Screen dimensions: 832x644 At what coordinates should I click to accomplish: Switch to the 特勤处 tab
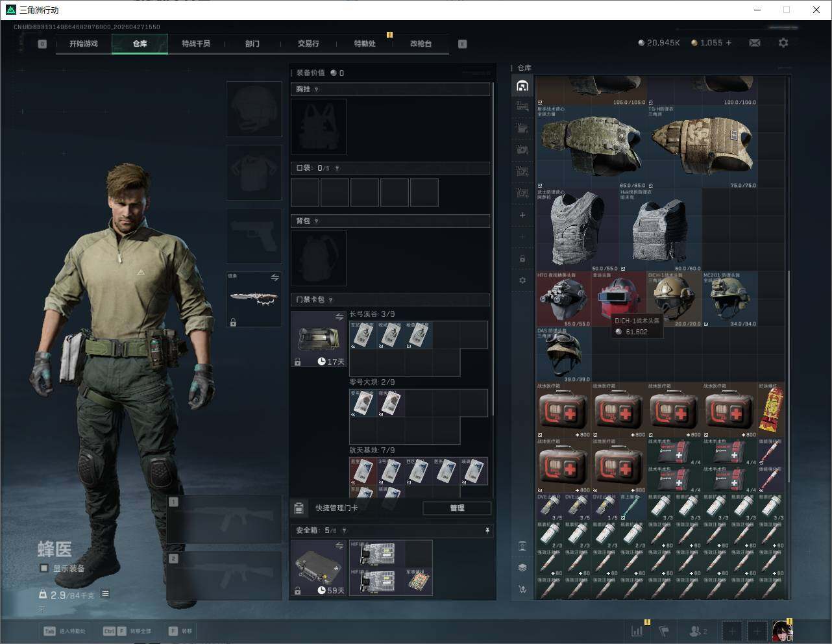coord(365,43)
